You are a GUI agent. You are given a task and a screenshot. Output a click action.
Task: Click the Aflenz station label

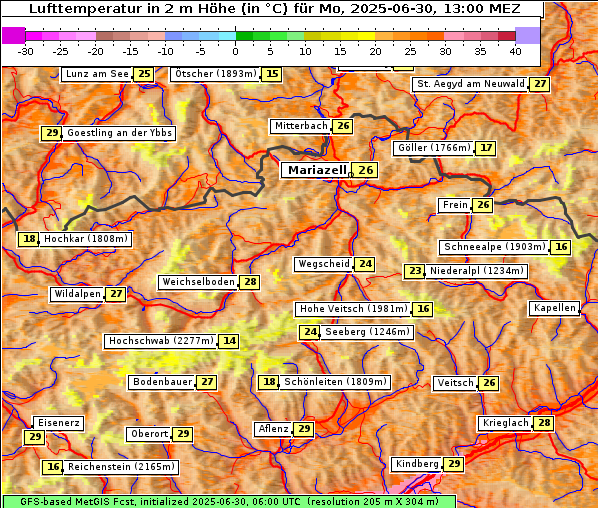273,429
